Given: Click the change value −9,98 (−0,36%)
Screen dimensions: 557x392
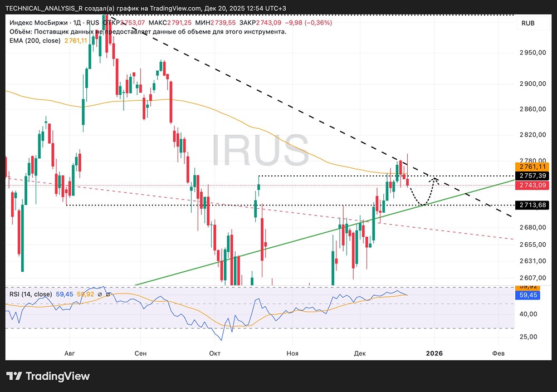Looking at the screenshot, I should point(309,23).
